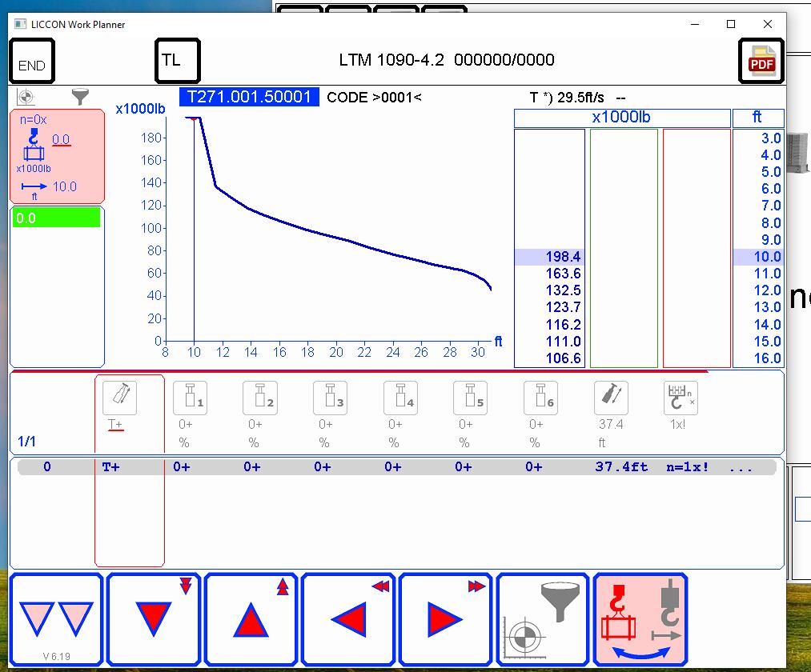Viewport: 811px width, 672px height.
Task: Select radius 5.0 in ft column
Action: [x=771, y=172]
